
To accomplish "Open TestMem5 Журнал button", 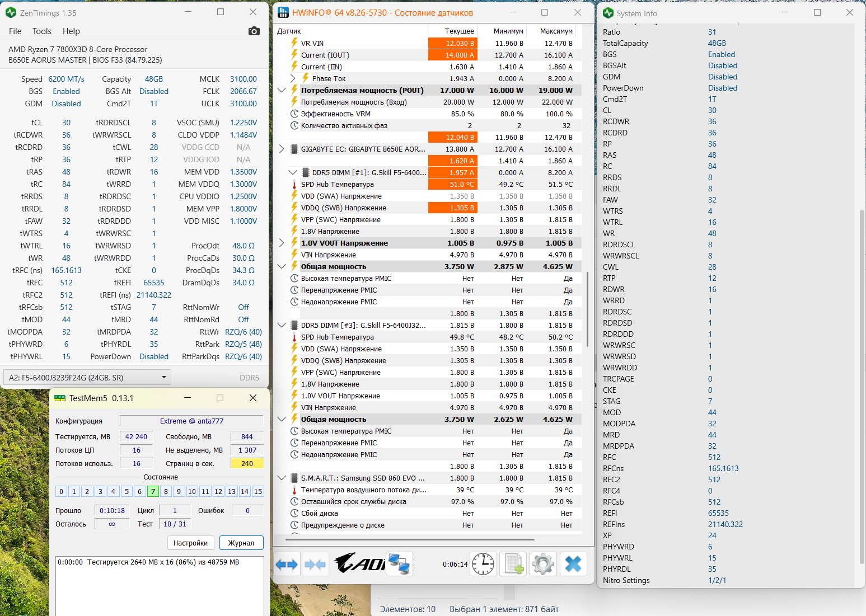I will 241,543.
